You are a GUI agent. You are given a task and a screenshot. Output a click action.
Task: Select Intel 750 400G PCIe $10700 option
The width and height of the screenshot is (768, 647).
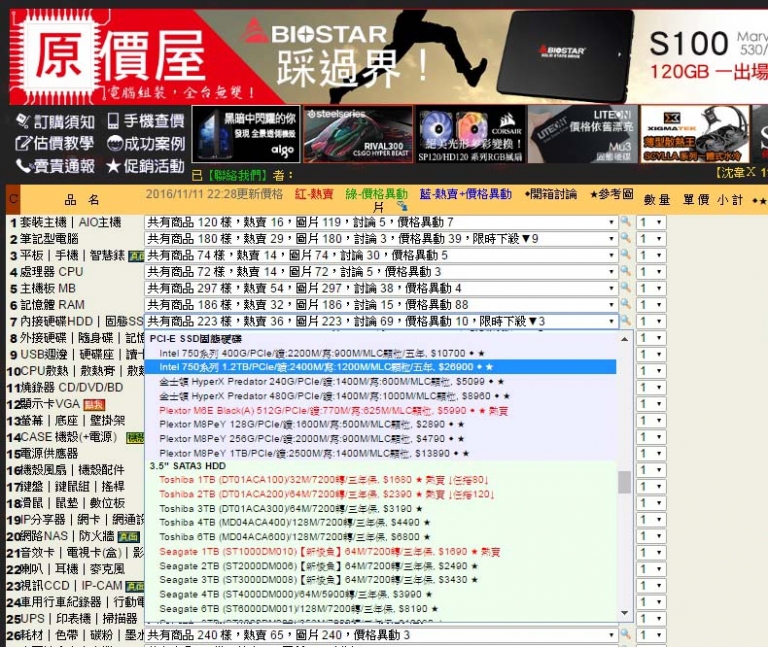pos(380,353)
